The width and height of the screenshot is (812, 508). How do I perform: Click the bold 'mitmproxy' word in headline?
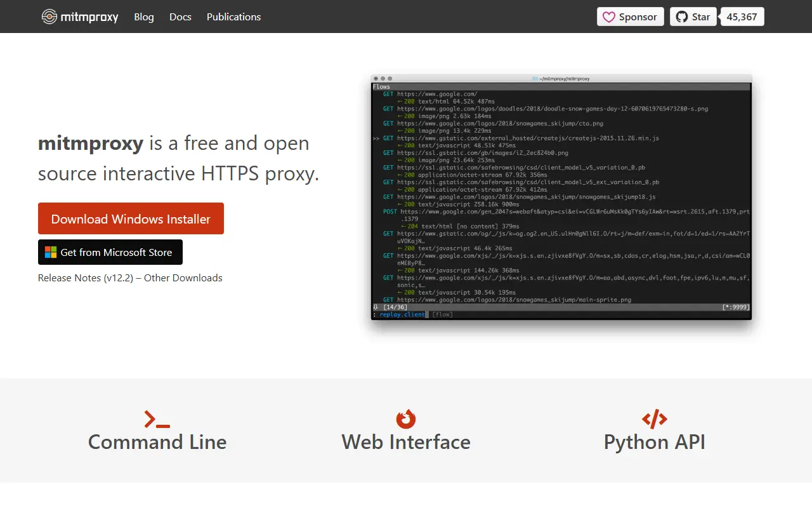coord(91,144)
